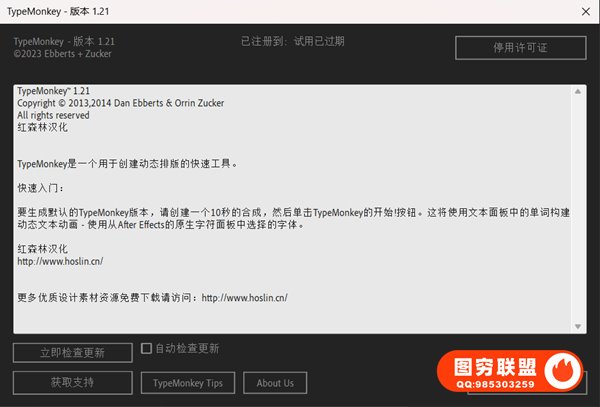Open the hoslin.cn link under 红森林汉化
The width and height of the screenshot is (600, 407).
tap(60, 261)
